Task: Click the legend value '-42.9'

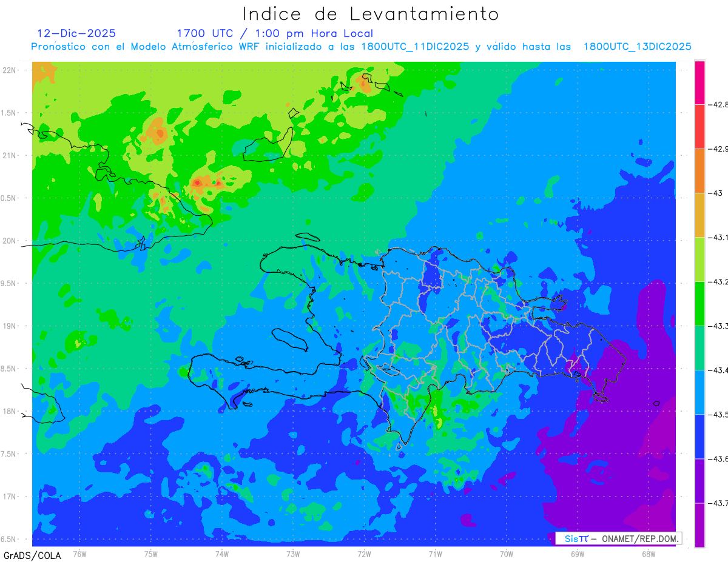Action: tap(718, 149)
